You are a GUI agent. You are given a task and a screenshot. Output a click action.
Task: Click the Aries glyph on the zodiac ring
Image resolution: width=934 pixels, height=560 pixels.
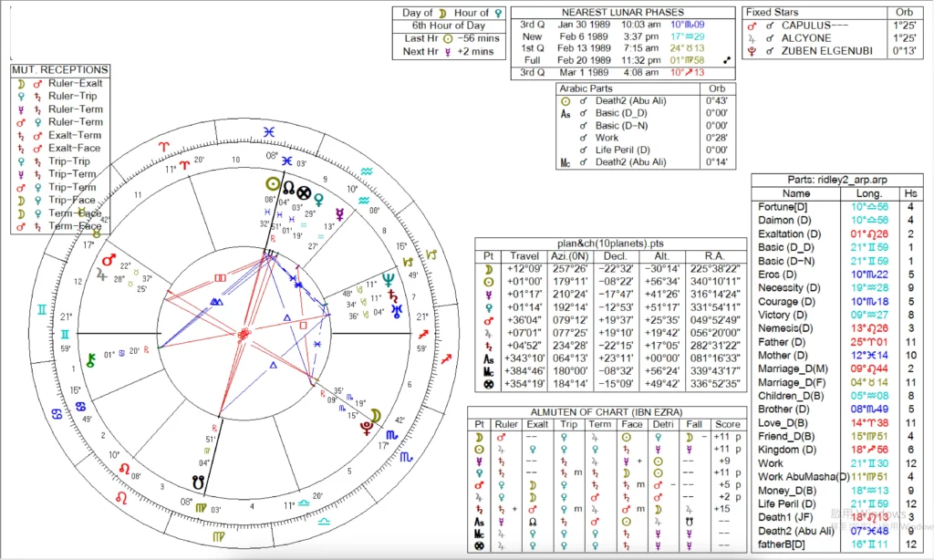[x=161, y=146]
